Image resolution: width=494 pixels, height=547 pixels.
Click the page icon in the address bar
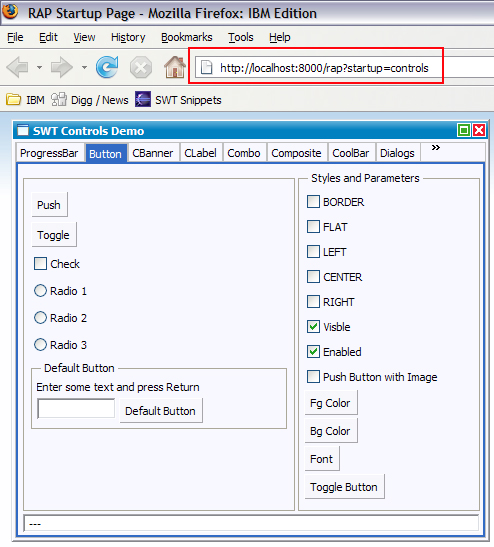[207, 68]
